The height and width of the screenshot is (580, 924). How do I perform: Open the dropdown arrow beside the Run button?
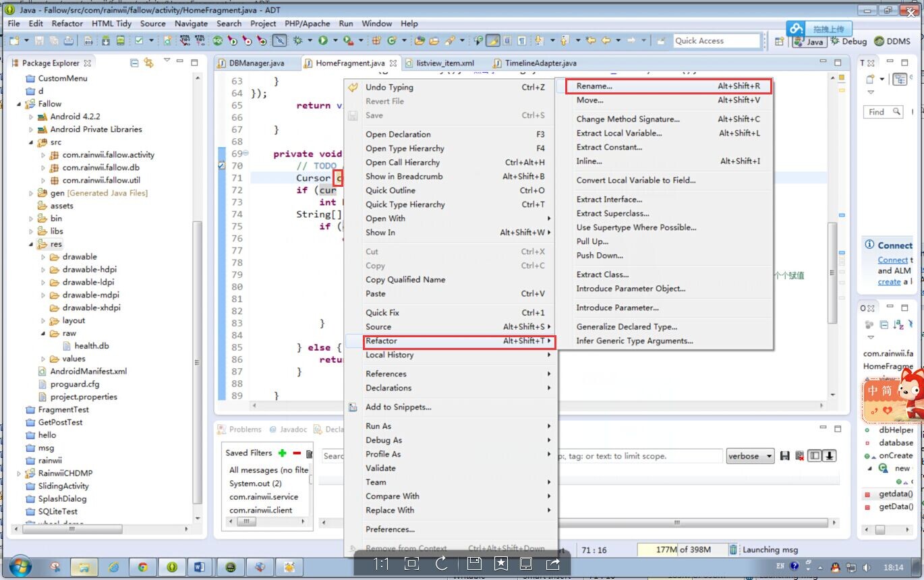pyautogui.click(x=335, y=40)
